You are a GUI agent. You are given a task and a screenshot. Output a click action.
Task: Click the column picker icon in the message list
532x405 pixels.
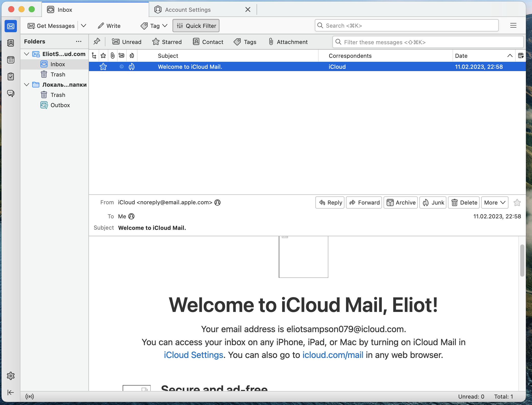tap(521, 55)
